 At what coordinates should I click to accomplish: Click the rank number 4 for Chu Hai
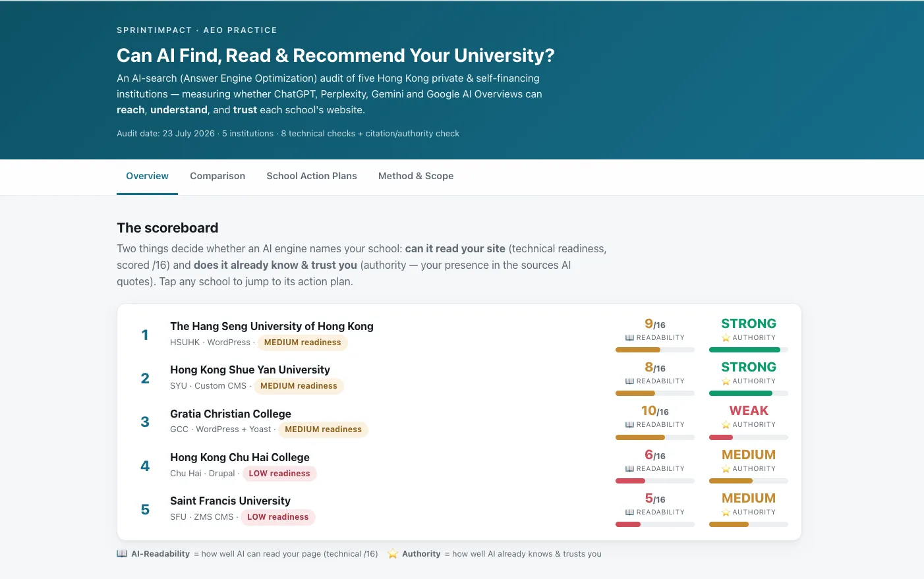pyautogui.click(x=145, y=466)
